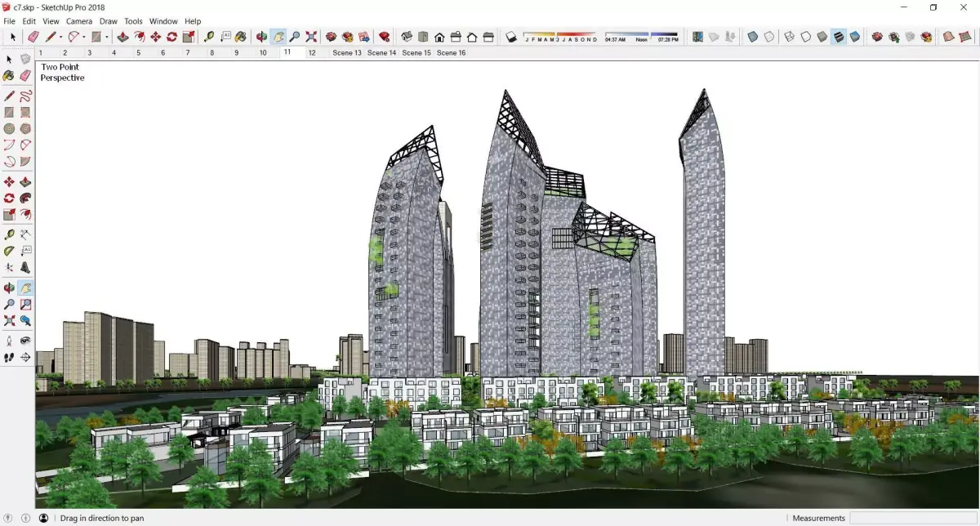Enable Shaded With Textures style

839,37
